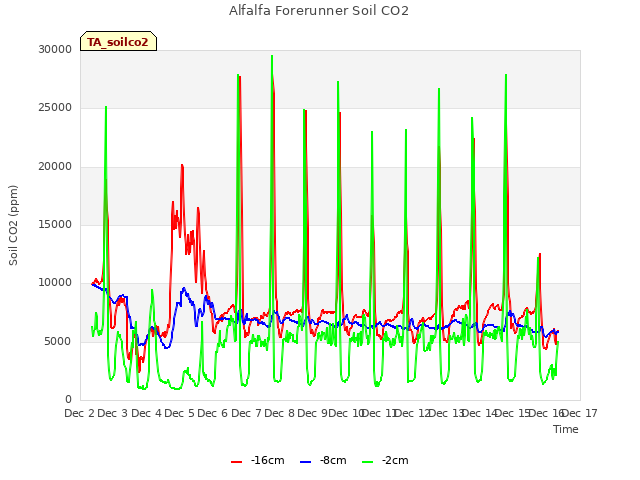Click the 5000 y-axis tick label
This screenshot has width=640, height=480.
coord(58,341)
